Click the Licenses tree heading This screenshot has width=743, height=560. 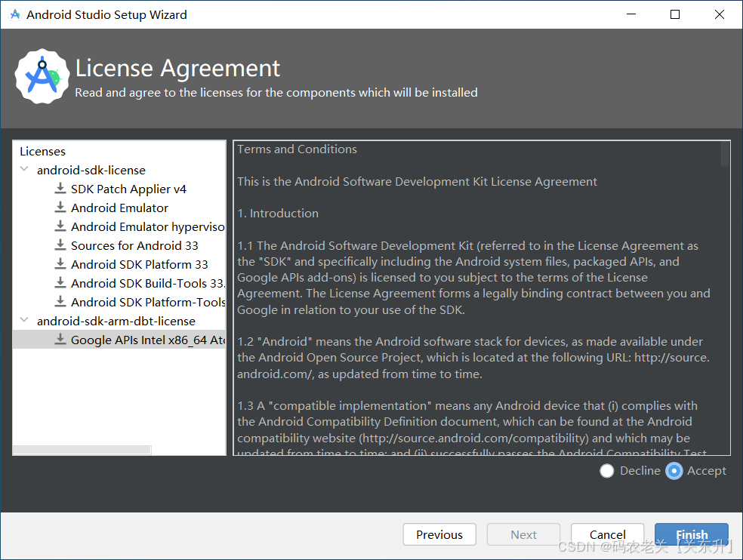click(x=42, y=152)
